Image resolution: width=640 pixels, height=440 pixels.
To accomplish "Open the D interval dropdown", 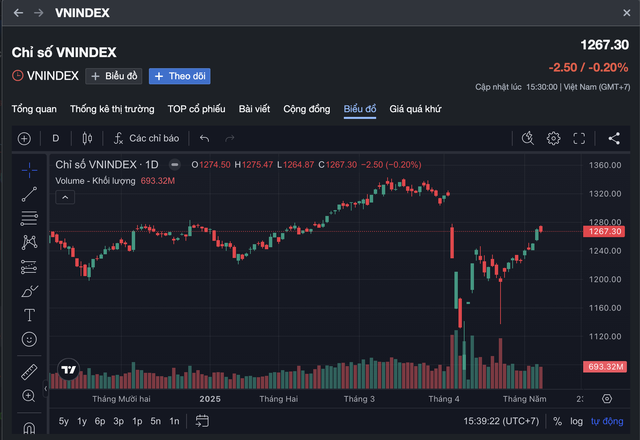I will pos(56,138).
